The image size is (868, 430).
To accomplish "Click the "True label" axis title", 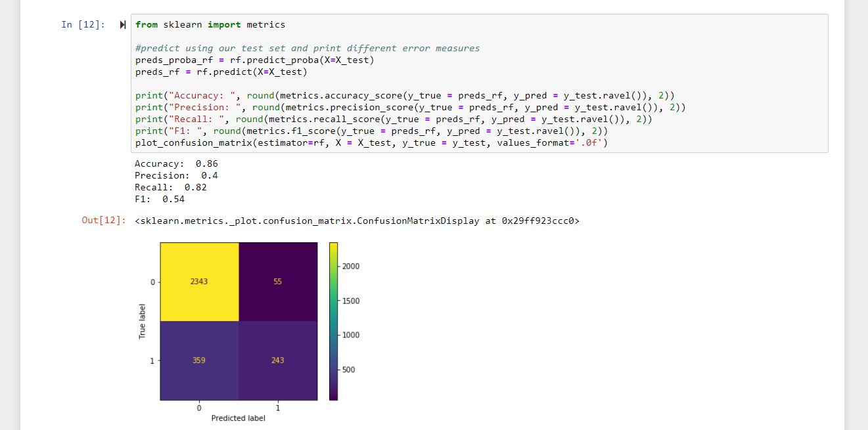I will point(144,321).
